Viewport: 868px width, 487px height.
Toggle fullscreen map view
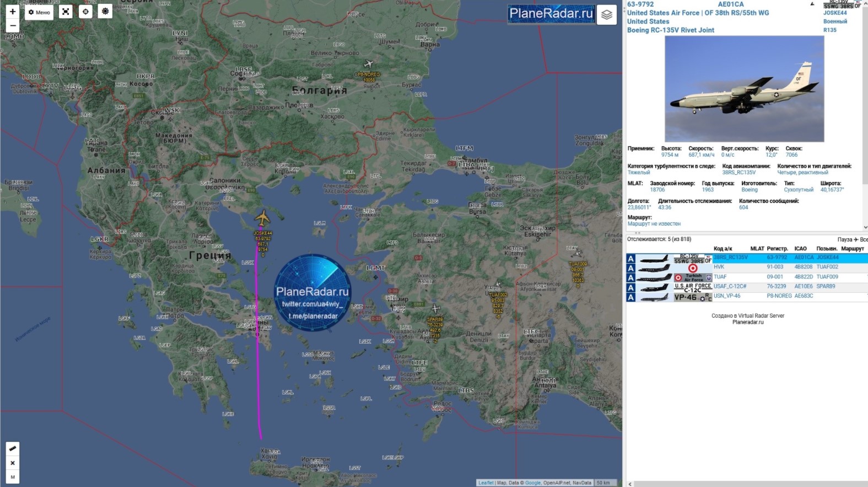coord(66,12)
